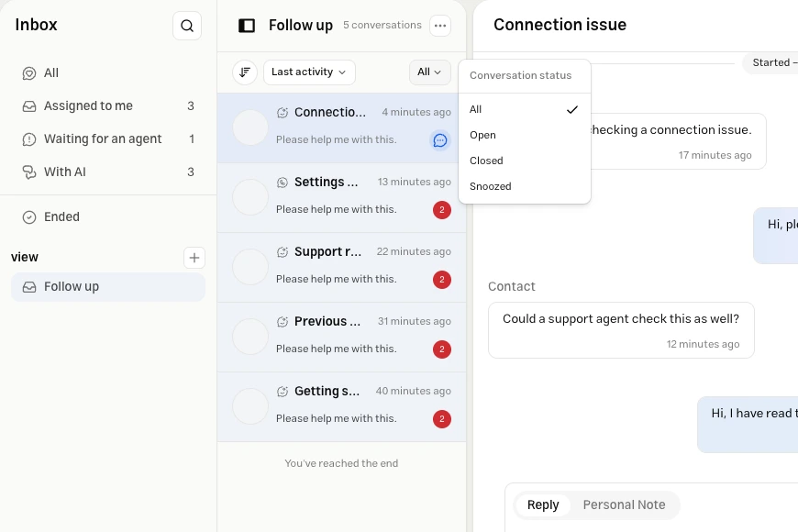Click the Follow up view icon
The width and height of the screenshot is (798, 532).
click(29, 287)
